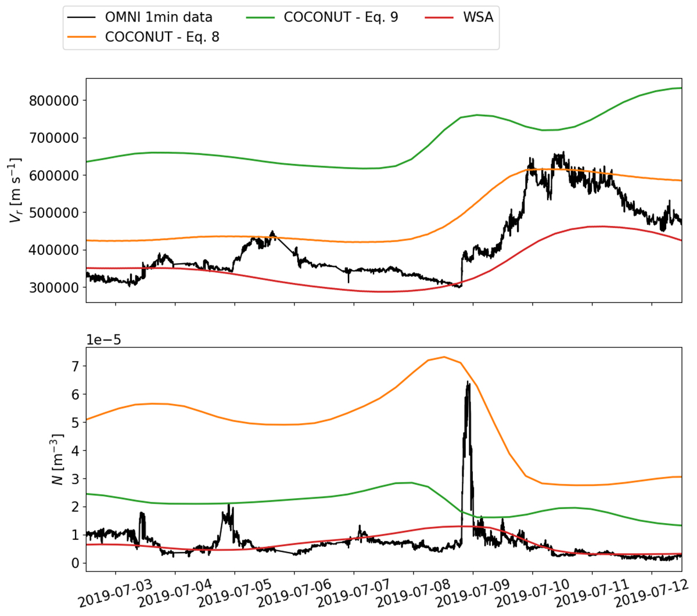The width and height of the screenshot is (697, 616).
Task: Click the tall black density spike peak
Action: (468, 383)
